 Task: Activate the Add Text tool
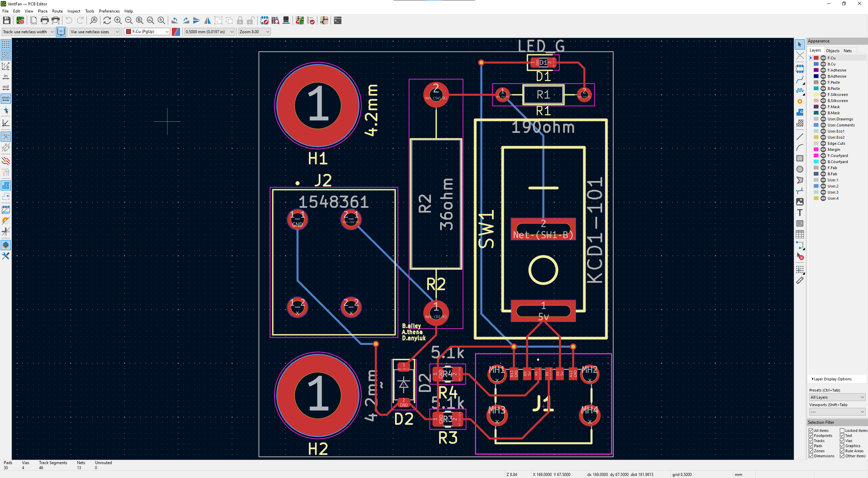[x=800, y=213]
